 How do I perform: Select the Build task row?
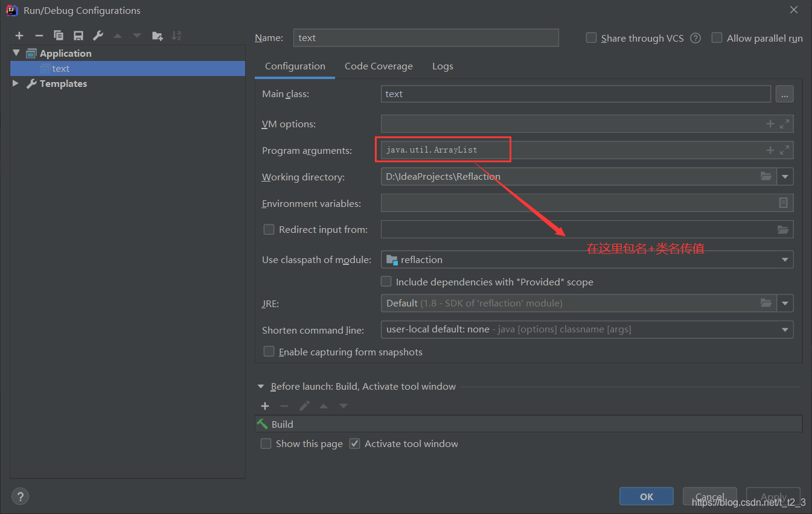pos(529,424)
